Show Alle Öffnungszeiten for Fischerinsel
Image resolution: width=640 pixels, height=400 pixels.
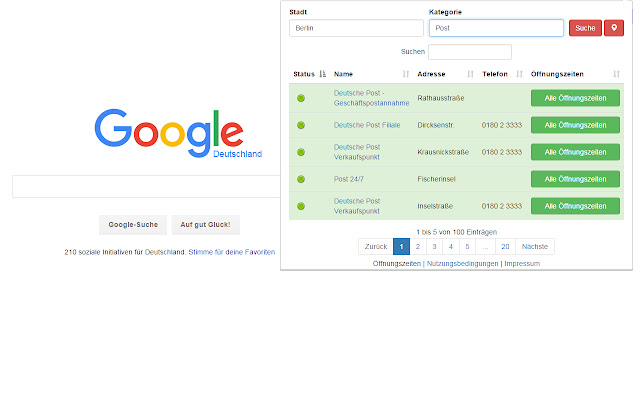coord(575,179)
